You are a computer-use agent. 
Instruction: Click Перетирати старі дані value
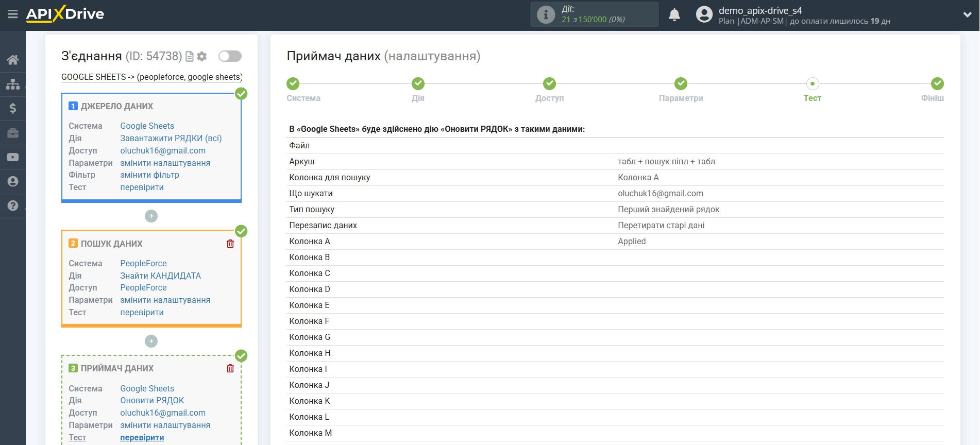pos(661,225)
